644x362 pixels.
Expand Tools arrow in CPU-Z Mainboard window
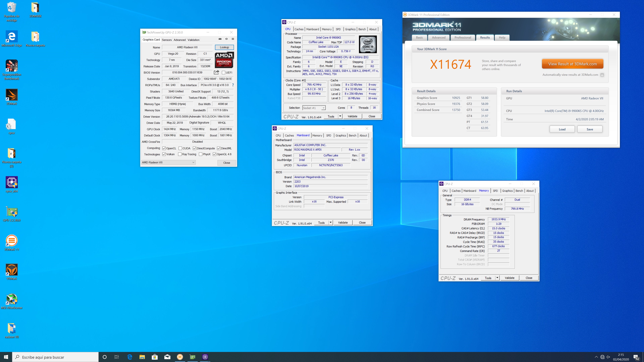click(331, 222)
